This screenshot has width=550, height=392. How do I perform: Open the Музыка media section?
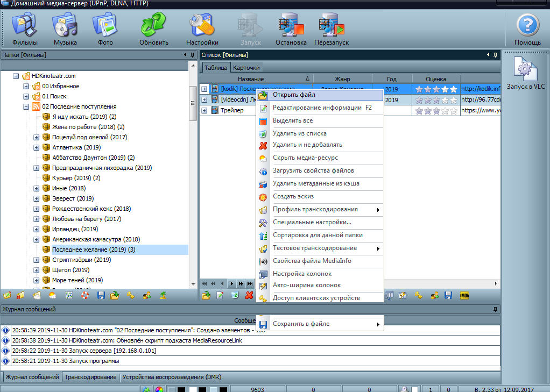click(65, 30)
